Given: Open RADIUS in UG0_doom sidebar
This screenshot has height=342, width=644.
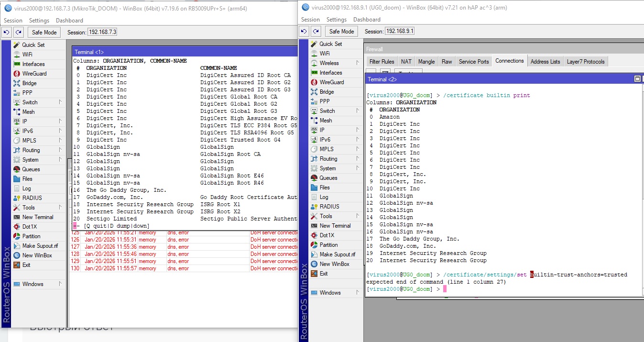Looking at the screenshot, I should click(x=329, y=207).
